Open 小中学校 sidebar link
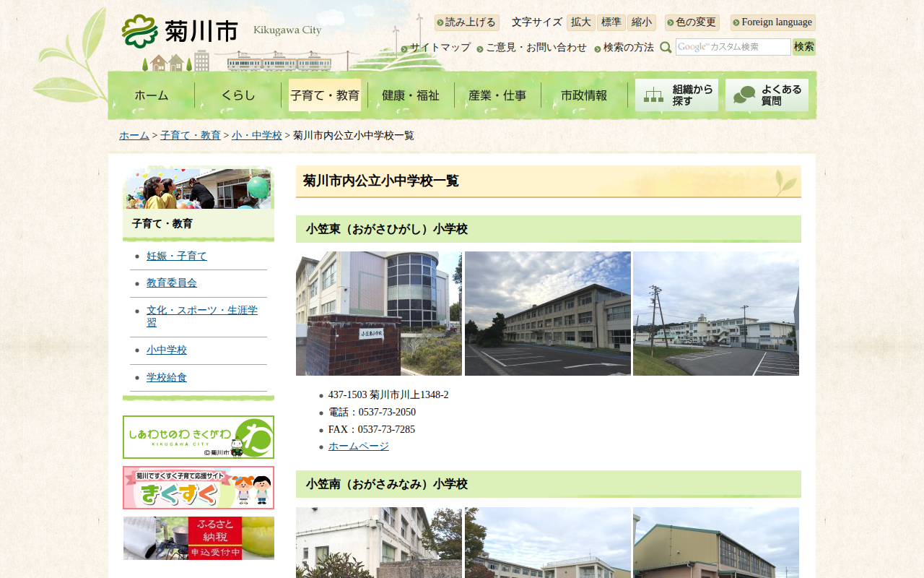This screenshot has width=924, height=578. (x=167, y=350)
